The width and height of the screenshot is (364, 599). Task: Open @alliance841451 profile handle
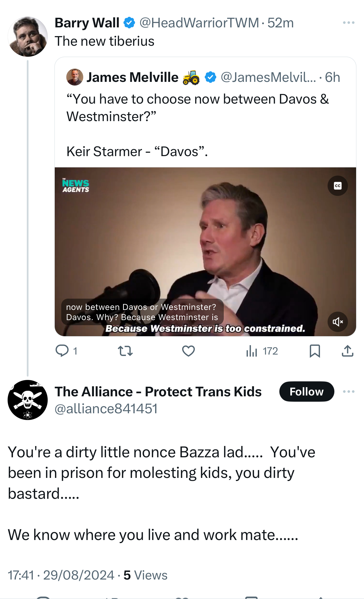click(x=106, y=409)
